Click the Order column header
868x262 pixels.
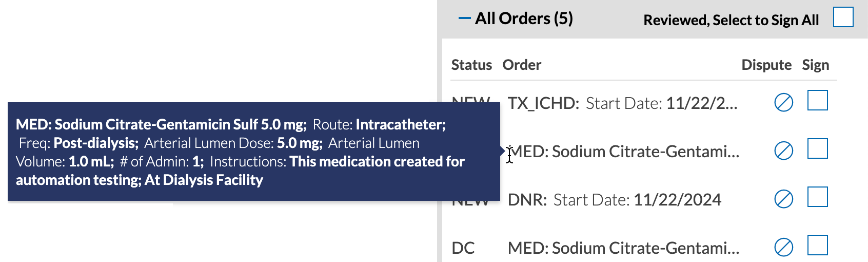tap(522, 65)
